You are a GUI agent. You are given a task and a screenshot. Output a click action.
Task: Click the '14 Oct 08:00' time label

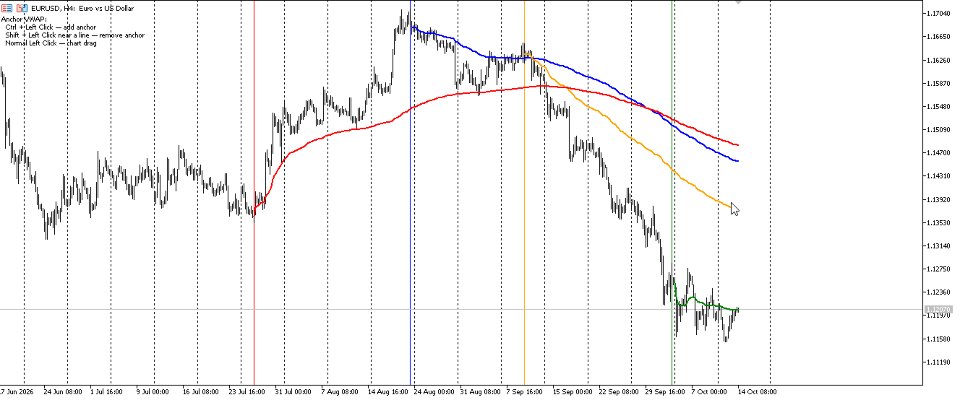[x=757, y=391]
